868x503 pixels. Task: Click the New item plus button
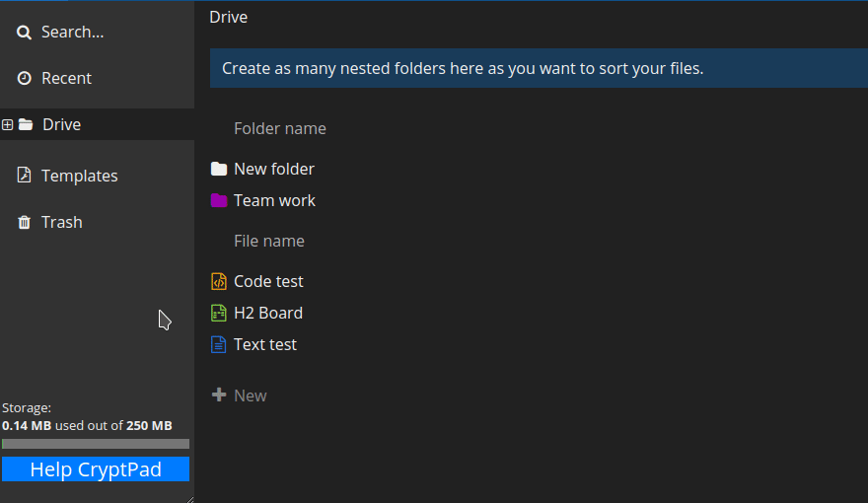240,395
